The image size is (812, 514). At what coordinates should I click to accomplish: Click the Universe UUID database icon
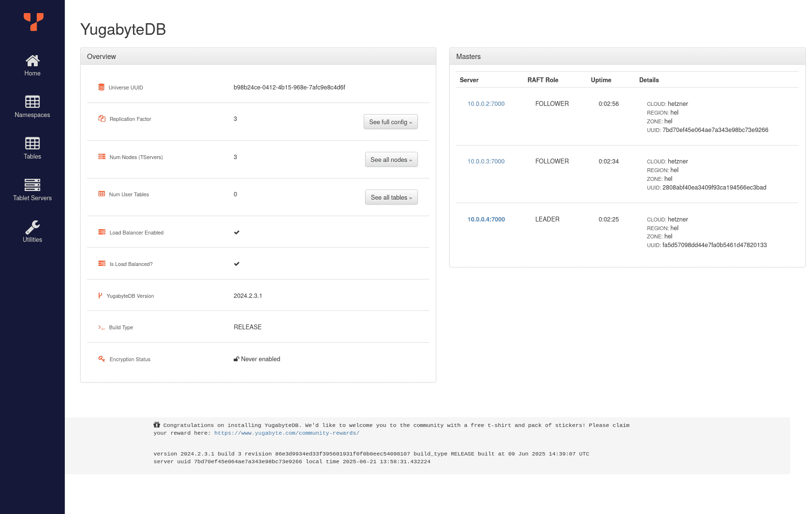(x=102, y=87)
